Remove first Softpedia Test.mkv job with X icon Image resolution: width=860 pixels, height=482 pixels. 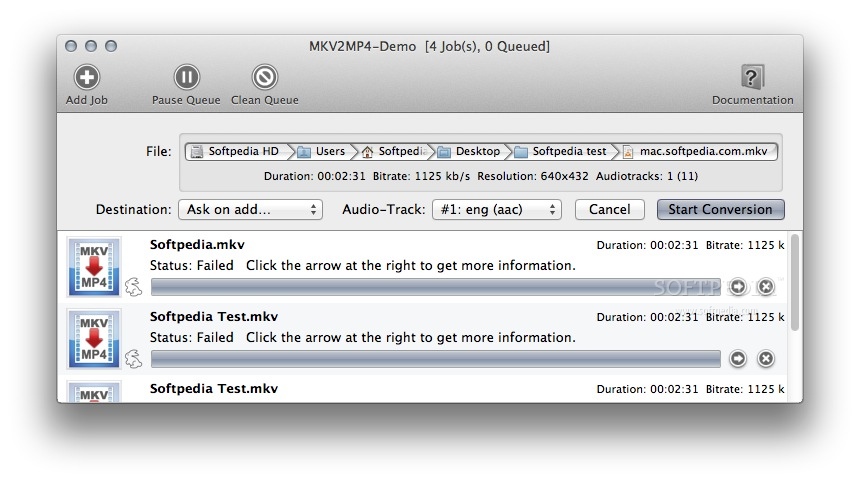coord(766,359)
